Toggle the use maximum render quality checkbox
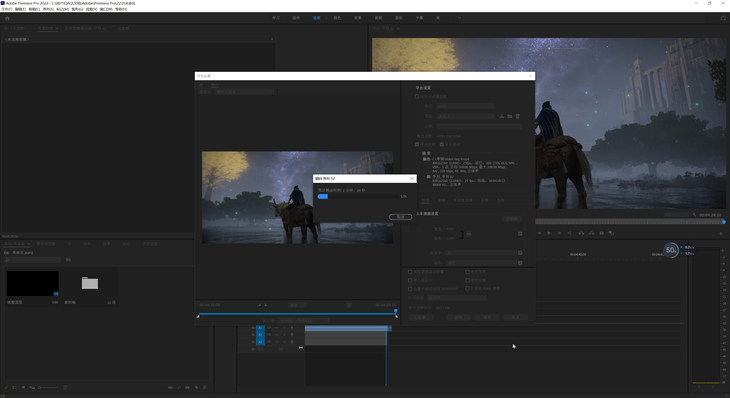 410,271
